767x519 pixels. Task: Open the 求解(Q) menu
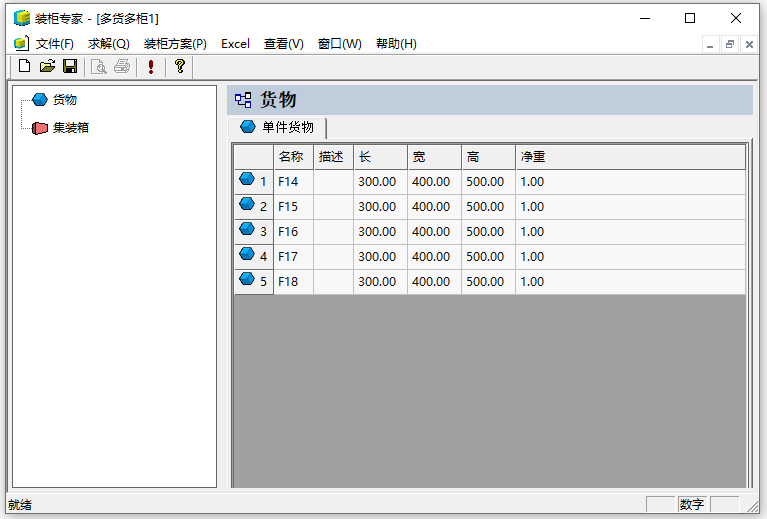pyautogui.click(x=109, y=44)
